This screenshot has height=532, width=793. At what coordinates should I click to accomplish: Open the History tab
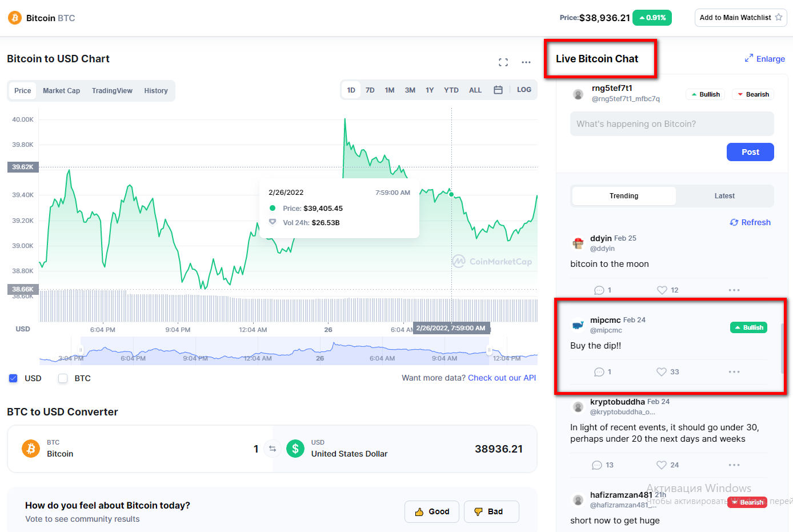tap(156, 91)
